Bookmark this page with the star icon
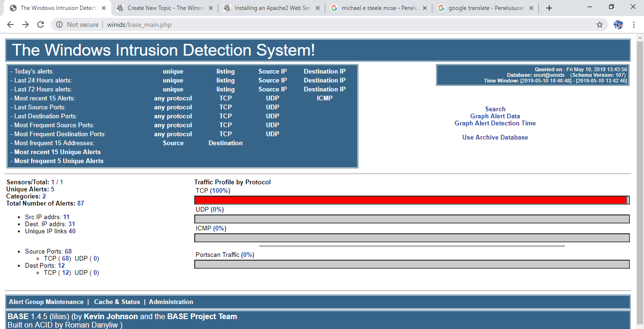 [600, 25]
